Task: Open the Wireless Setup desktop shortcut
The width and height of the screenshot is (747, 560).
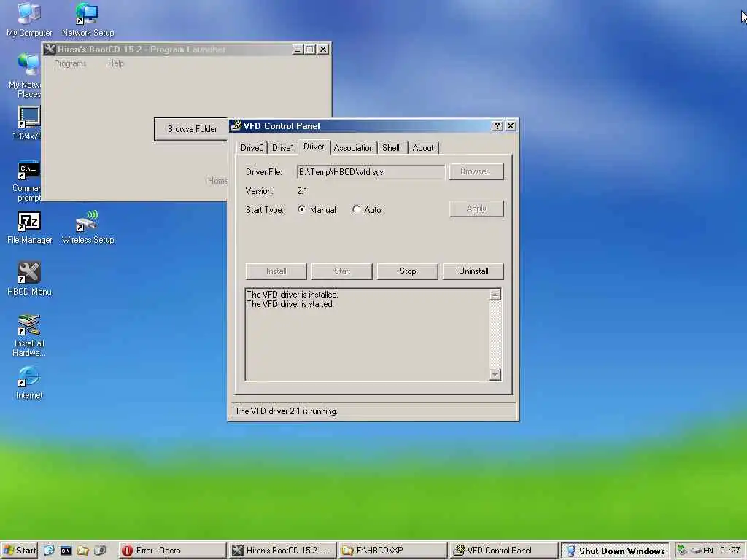Action: point(88,227)
